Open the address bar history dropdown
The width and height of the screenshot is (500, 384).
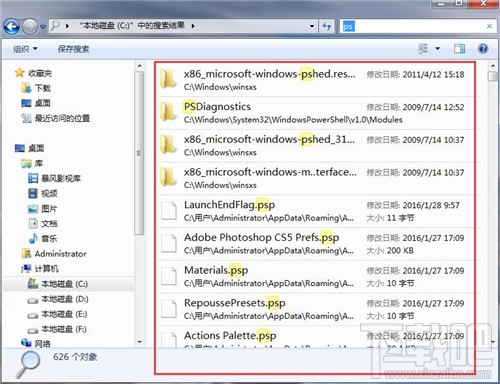[x=312, y=26]
